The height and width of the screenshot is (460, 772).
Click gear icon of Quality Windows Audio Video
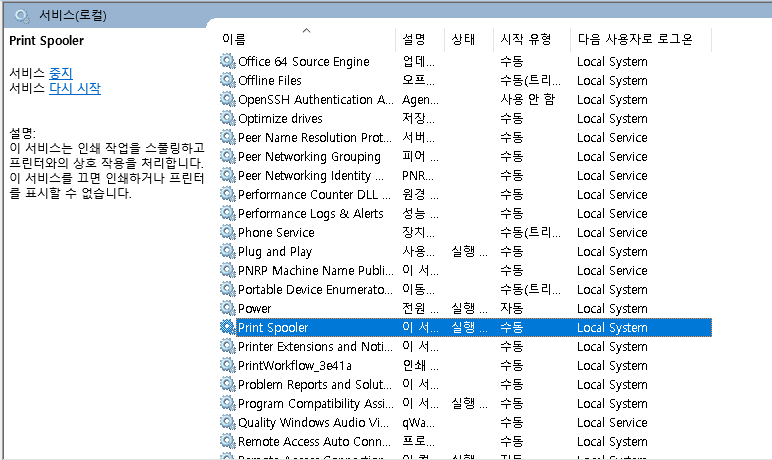[227, 422]
